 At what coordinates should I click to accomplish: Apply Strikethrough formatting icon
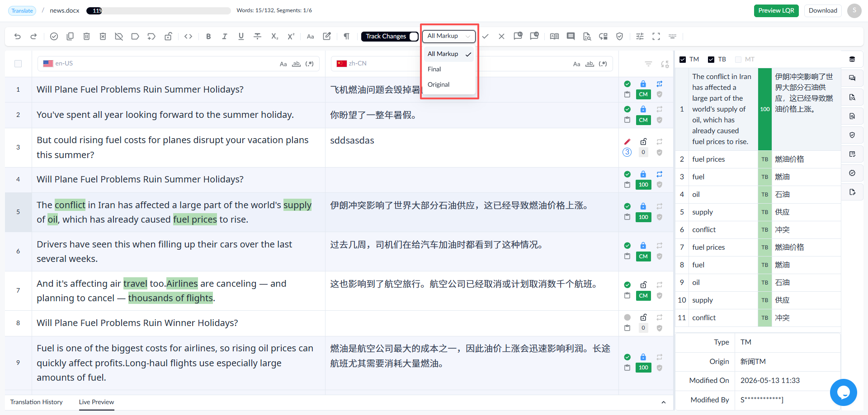[x=258, y=37]
